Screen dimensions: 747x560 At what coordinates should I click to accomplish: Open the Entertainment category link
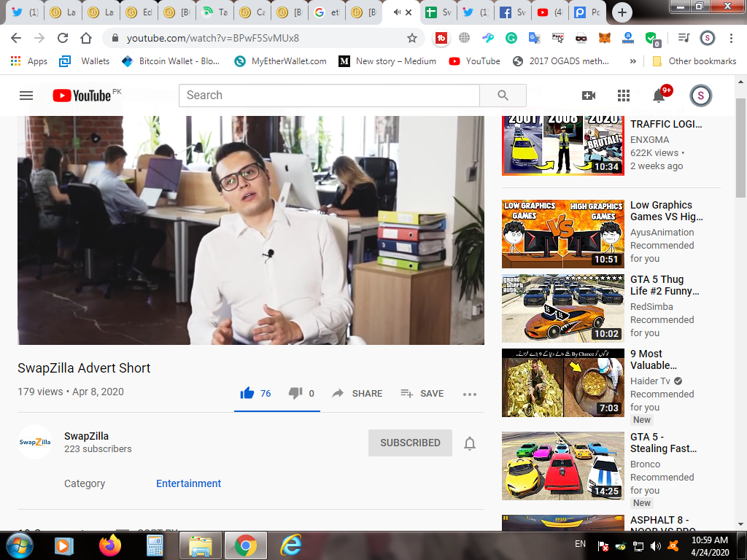[189, 483]
